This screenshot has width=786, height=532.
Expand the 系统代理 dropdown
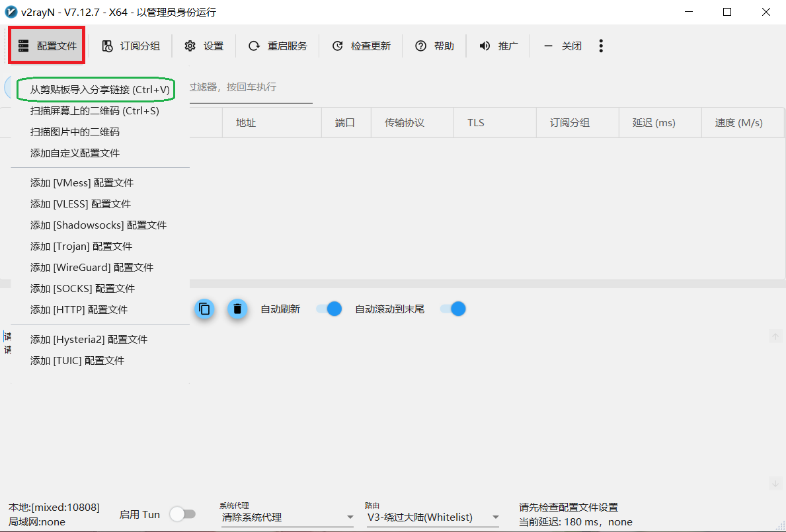[287, 517]
